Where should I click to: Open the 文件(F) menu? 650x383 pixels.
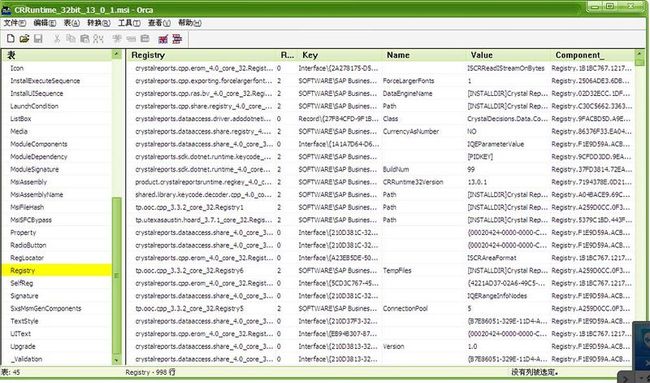pyautogui.click(x=15, y=23)
